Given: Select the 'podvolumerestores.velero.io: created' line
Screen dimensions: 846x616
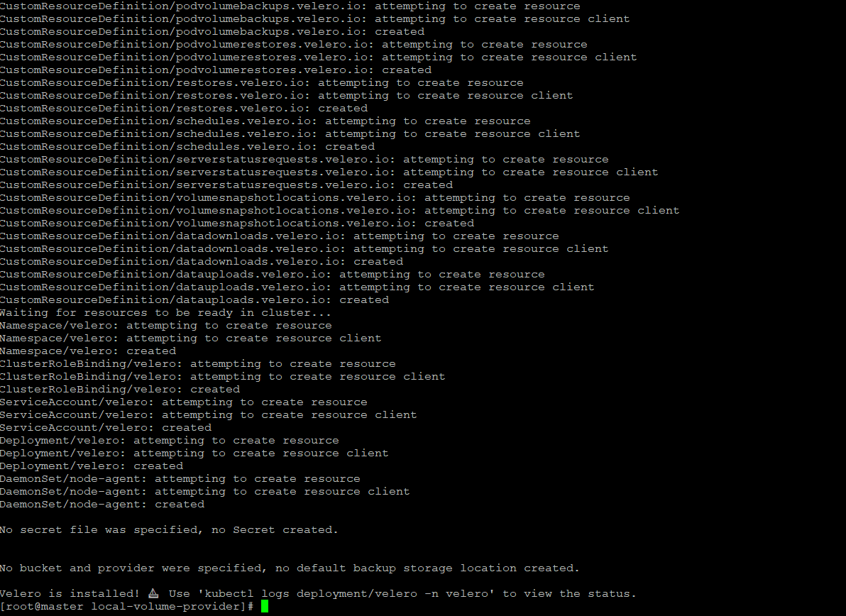Looking at the screenshot, I should point(216,70).
